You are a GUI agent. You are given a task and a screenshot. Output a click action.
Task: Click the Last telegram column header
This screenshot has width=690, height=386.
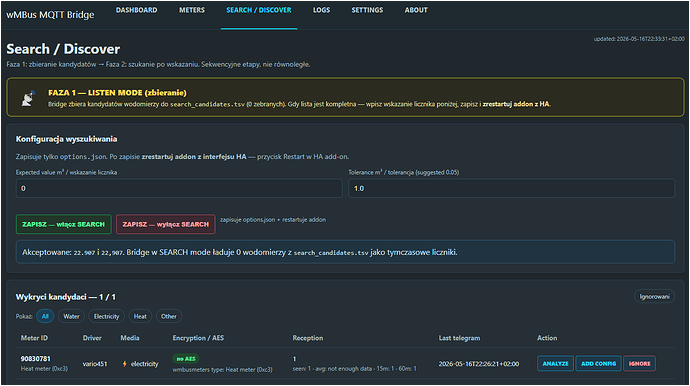(459, 338)
